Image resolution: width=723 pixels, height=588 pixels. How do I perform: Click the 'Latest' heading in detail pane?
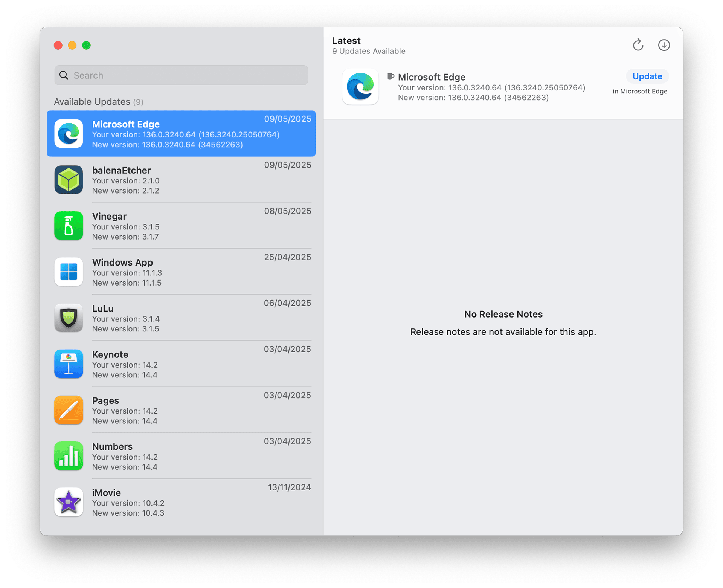click(346, 41)
